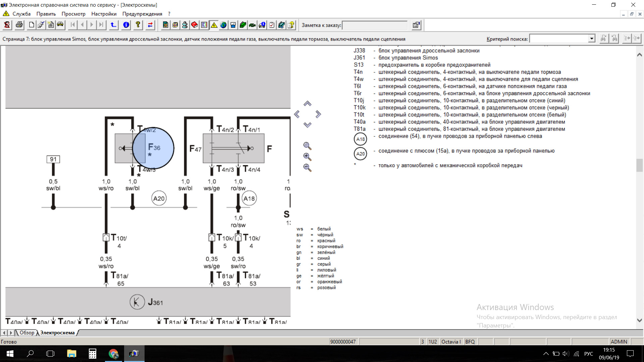Open Calculator from the taskbar

click(93, 354)
